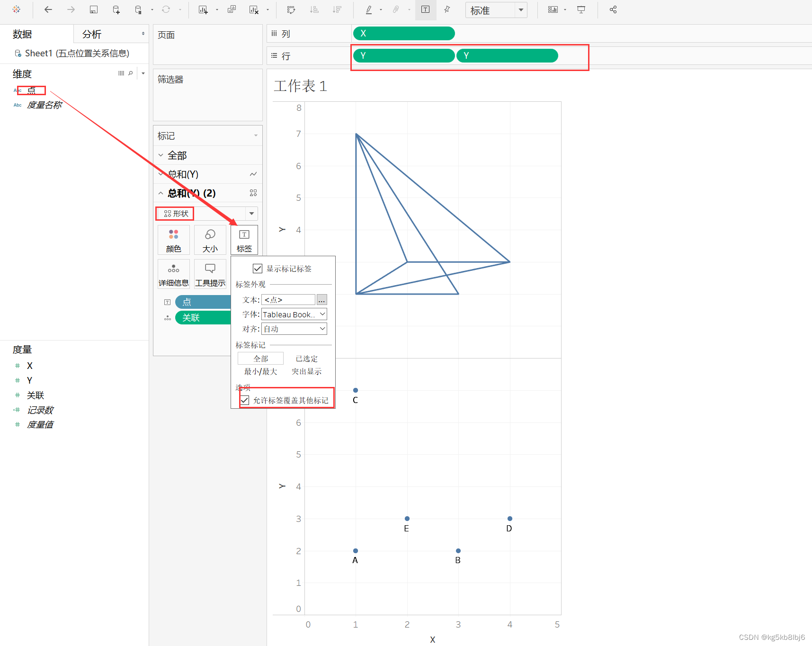Collapse the 全部 marks section
812x646 pixels.
pos(161,155)
